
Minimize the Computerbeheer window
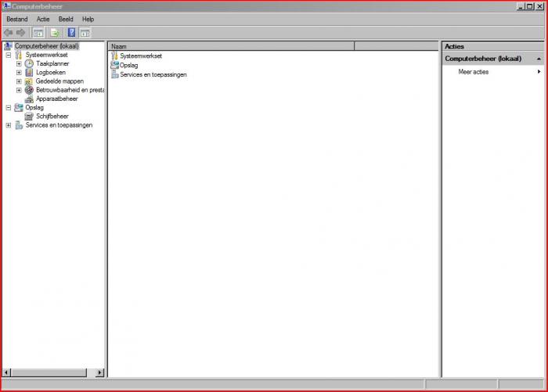pos(521,6)
